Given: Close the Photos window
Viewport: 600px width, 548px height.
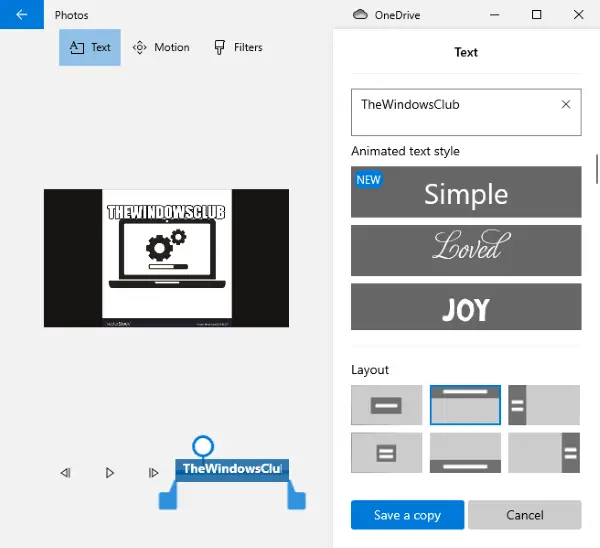Looking at the screenshot, I should (579, 15).
